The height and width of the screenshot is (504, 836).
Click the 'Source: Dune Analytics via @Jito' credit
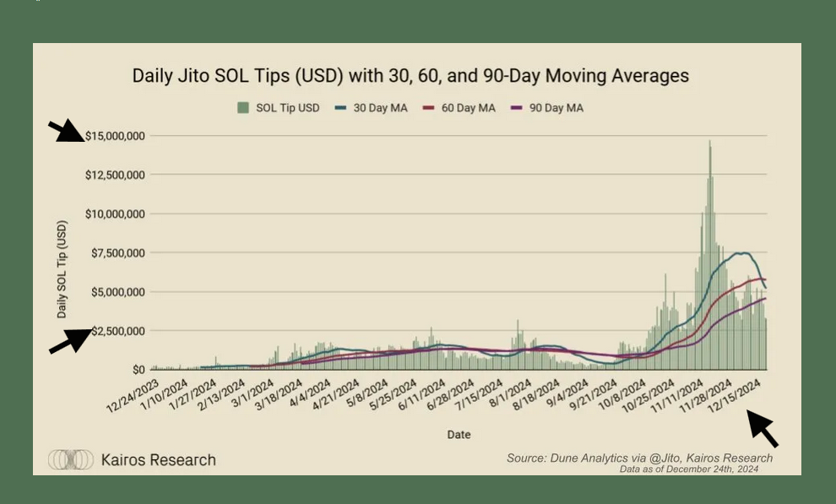pos(594,458)
